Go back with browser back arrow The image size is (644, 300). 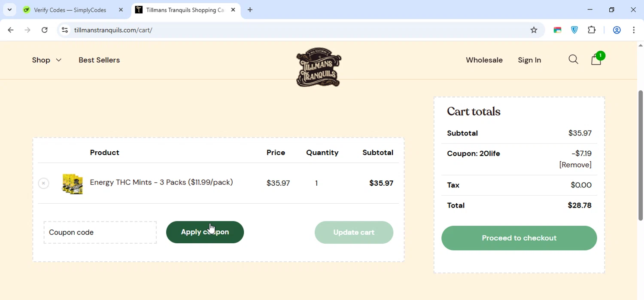(11, 30)
